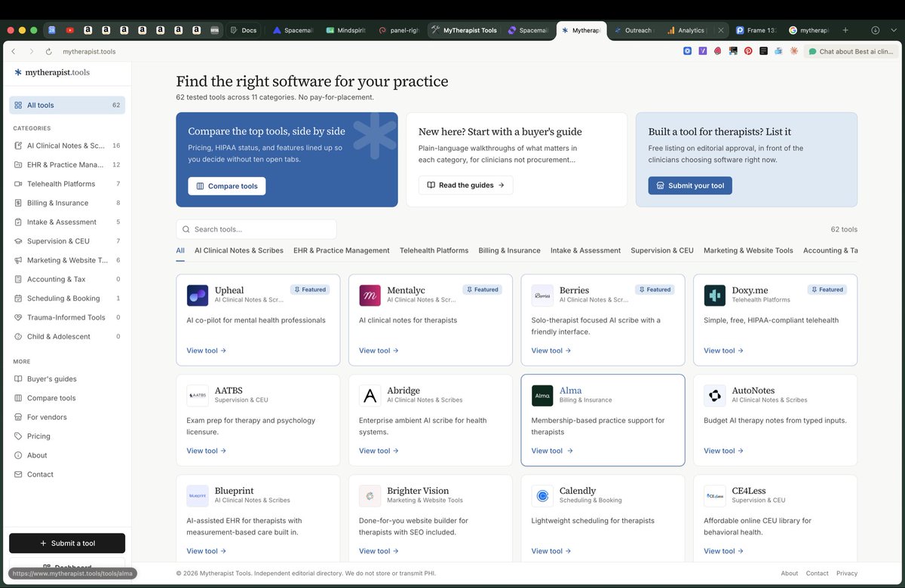The image size is (905, 588).
Task: Click the mytherapist.tools logo in sidebar
Action: click(52, 72)
